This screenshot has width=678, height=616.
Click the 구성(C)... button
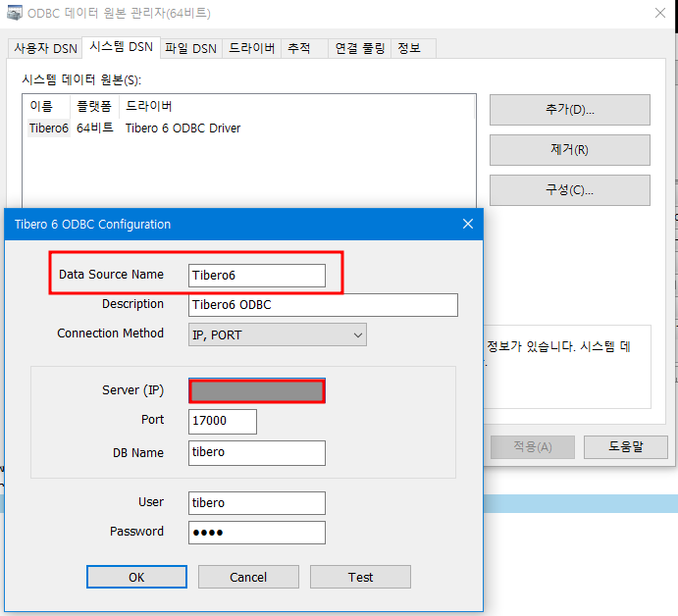[569, 190]
